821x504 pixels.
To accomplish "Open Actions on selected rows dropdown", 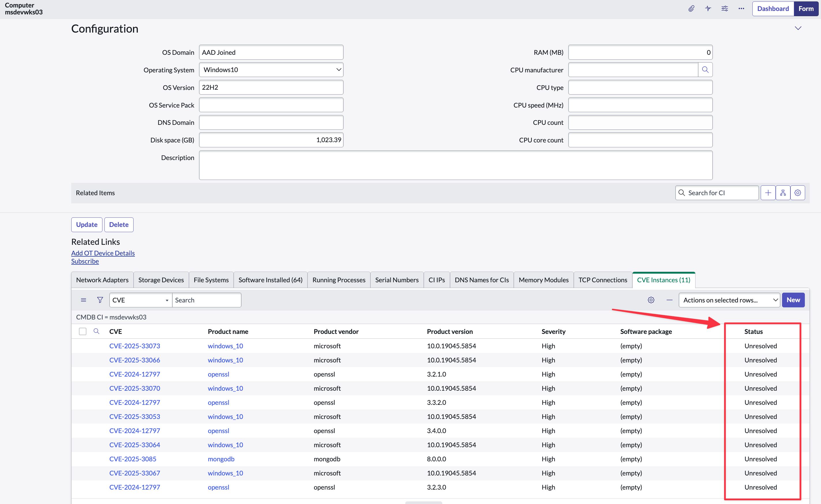I will [729, 300].
